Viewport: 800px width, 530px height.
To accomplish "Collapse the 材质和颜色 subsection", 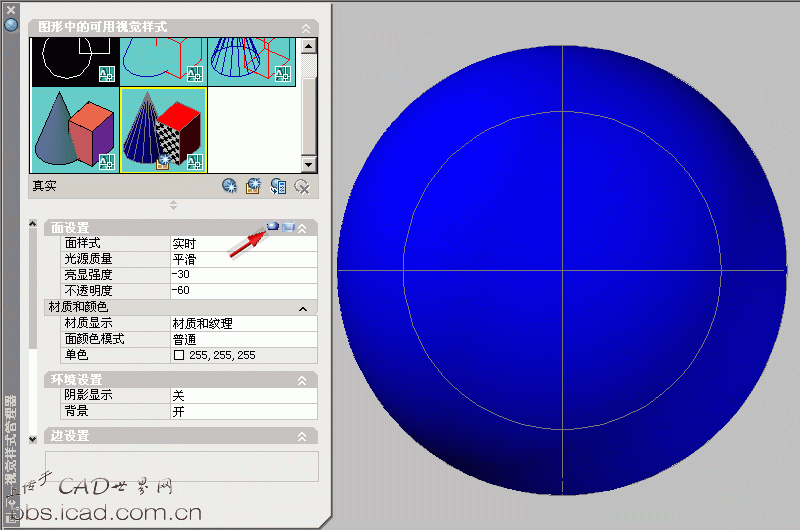I will tap(303, 308).
